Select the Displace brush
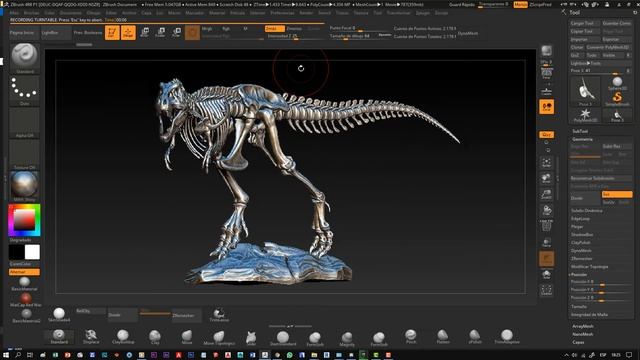Image resolution: width=640 pixels, height=360 pixels. [91, 337]
